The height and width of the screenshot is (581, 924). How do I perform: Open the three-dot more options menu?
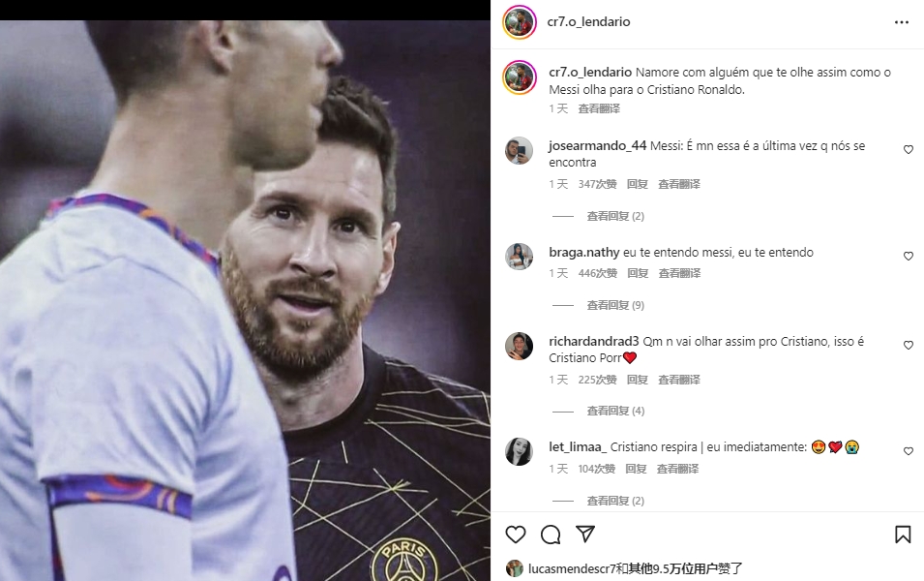click(x=902, y=22)
